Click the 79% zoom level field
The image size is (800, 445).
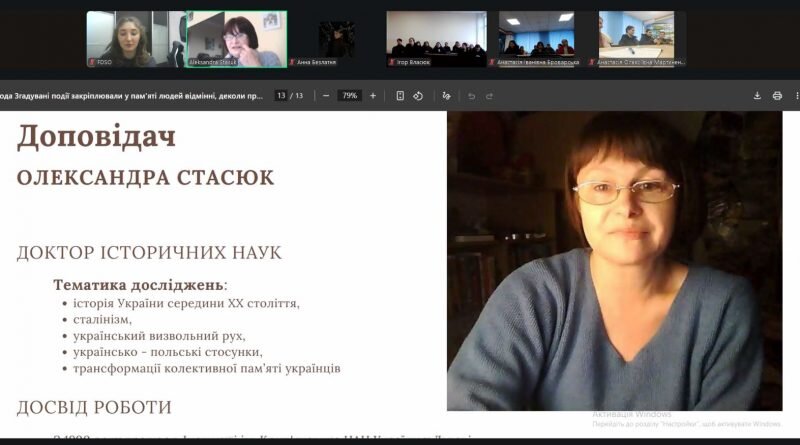click(x=349, y=95)
